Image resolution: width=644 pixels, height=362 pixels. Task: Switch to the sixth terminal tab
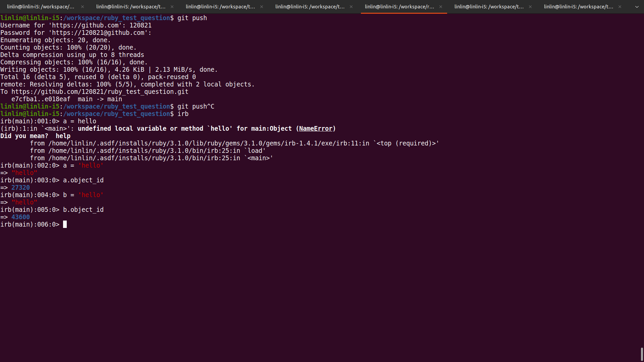[x=489, y=7]
